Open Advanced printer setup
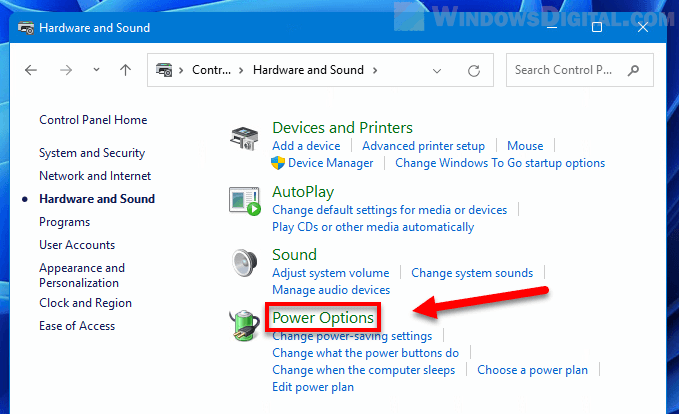Screen dimensions: 679x414 click(x=424, y=146)
